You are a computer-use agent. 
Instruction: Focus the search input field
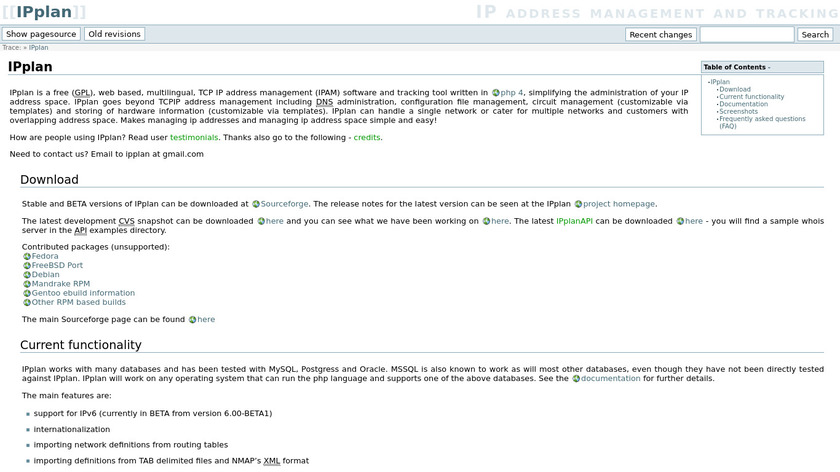(747, 34)
